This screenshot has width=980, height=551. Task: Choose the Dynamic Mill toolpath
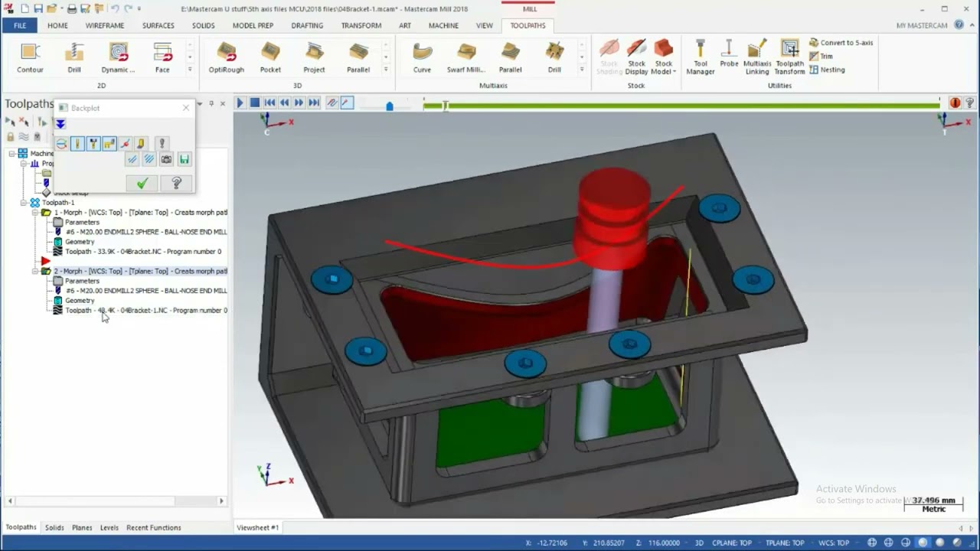(118, 58)
